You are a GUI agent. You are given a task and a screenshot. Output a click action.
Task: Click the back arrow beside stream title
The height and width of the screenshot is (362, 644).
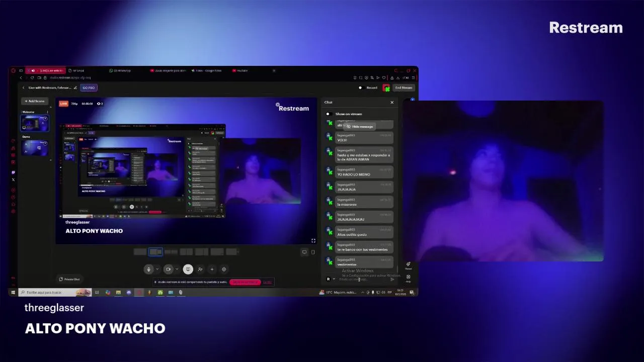pyautogui.click(x=23, y=87)
